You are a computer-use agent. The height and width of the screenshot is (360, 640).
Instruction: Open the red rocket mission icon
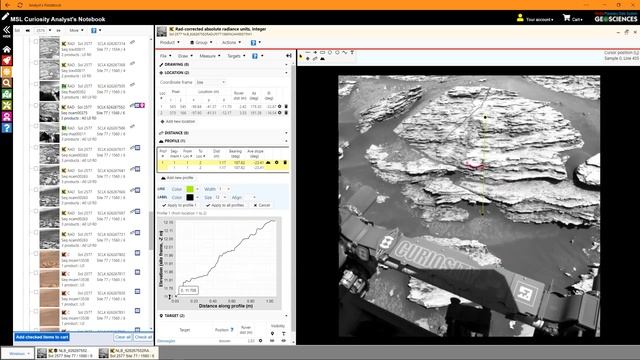pos(7,60)
